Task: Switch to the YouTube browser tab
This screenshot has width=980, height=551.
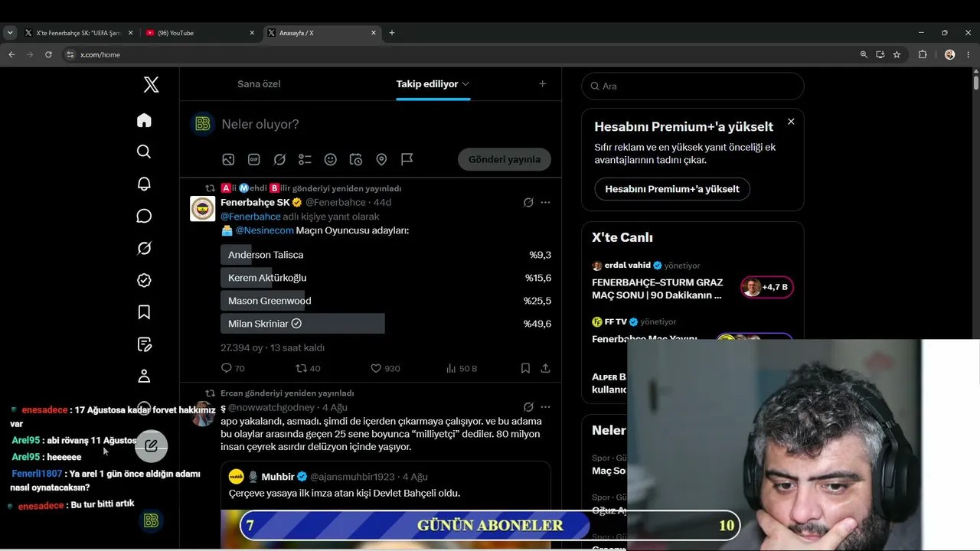Action: coord(200,33)
